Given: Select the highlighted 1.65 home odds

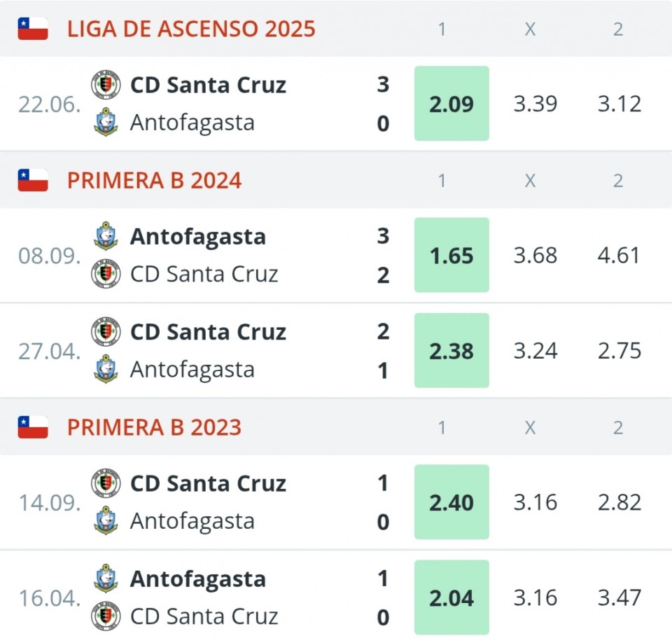Looking at the screenshot, I should click(x=451, y=256).
